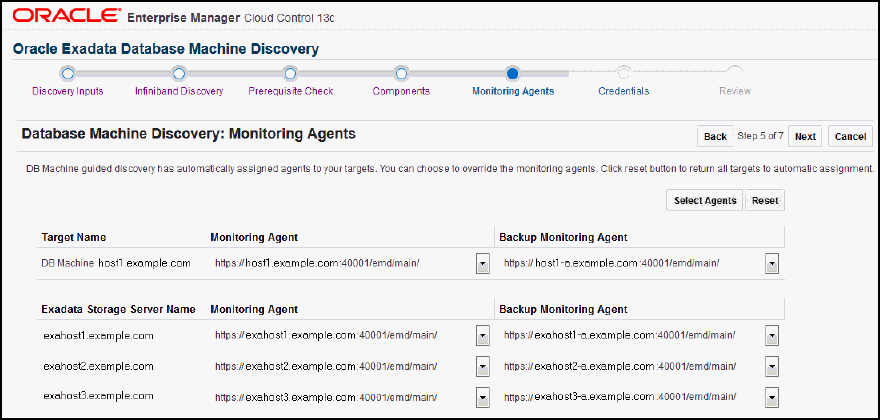
Task: Go to Prerequisite Check step label
Action: click(291, 91)
